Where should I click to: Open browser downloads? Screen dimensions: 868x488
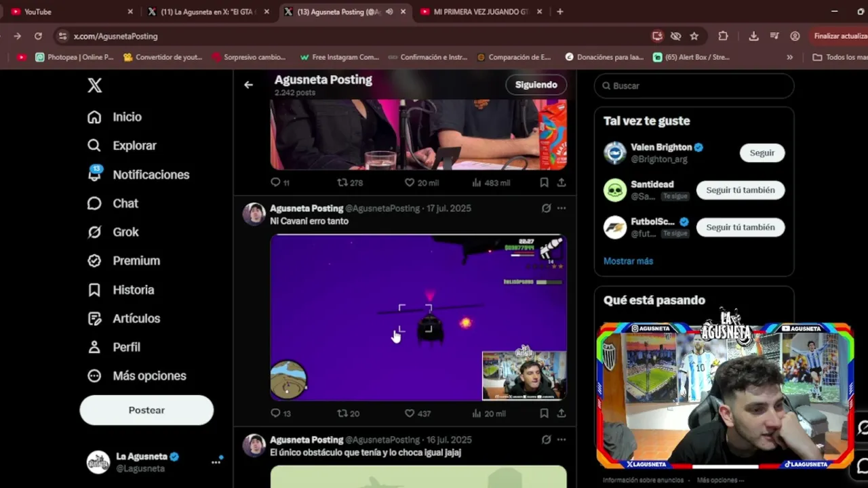753,36
